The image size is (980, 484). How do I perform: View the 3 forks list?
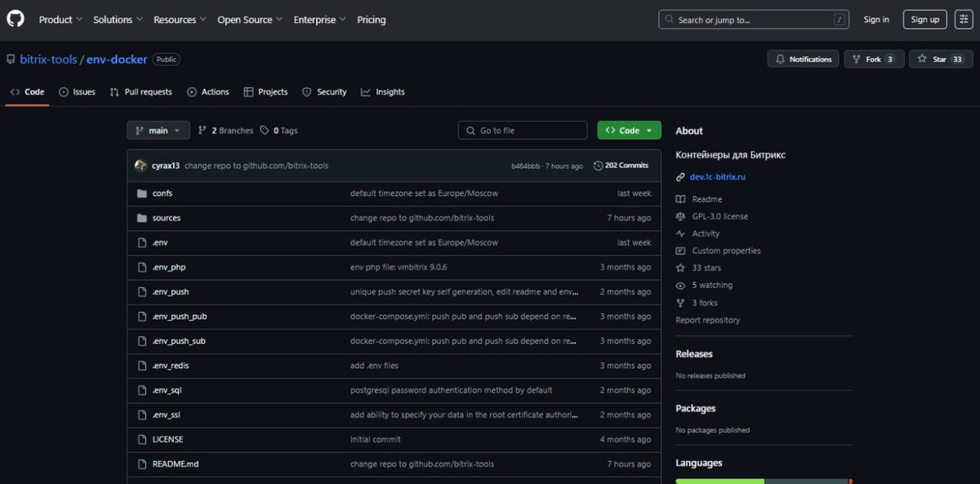point(697,303)
